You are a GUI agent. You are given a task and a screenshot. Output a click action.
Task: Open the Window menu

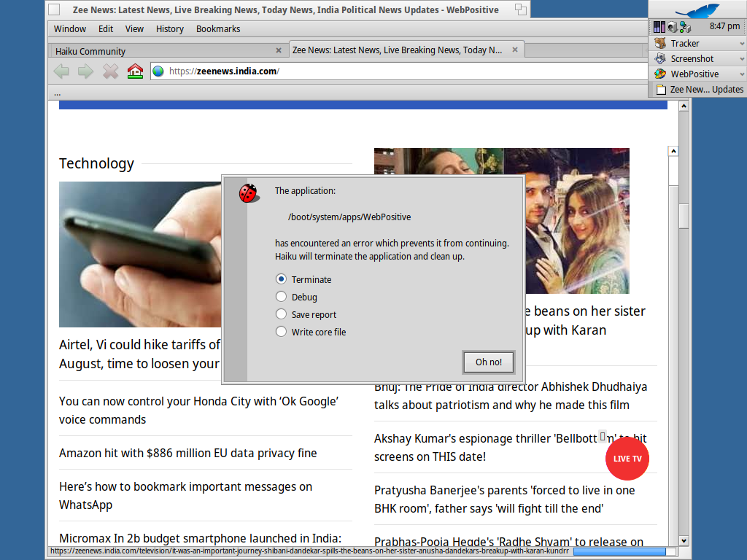point(70,29)
